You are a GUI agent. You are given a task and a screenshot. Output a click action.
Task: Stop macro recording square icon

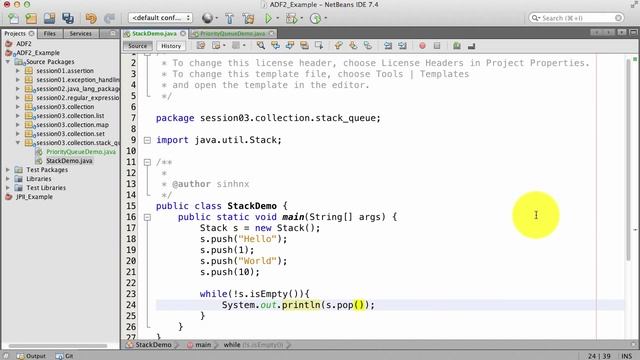point(437,46)
